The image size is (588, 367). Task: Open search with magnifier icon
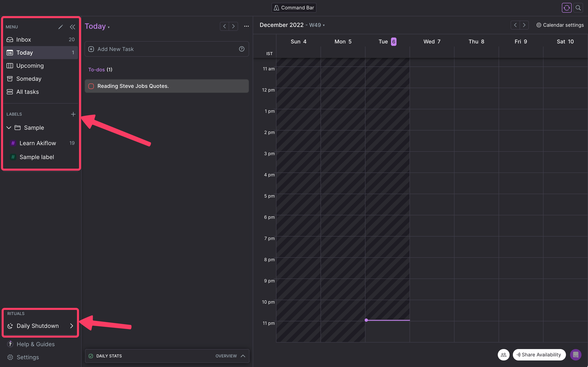pyautogui.click(x=578, y=8)
